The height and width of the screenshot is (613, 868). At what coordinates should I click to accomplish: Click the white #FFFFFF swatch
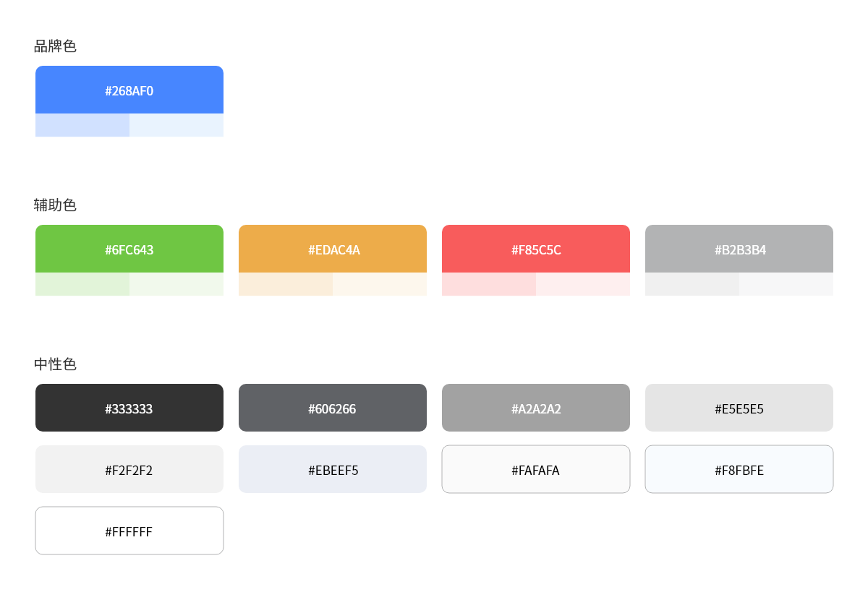coord(129,531)
